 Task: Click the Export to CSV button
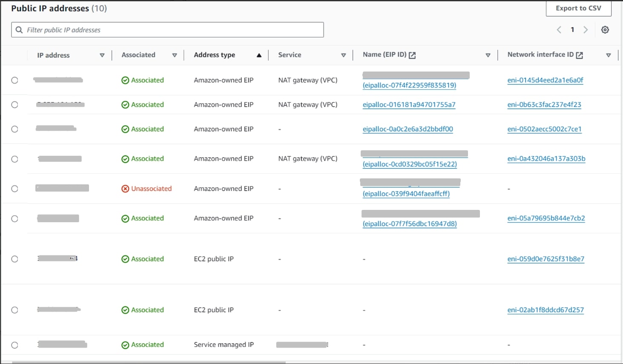[578, 8]
